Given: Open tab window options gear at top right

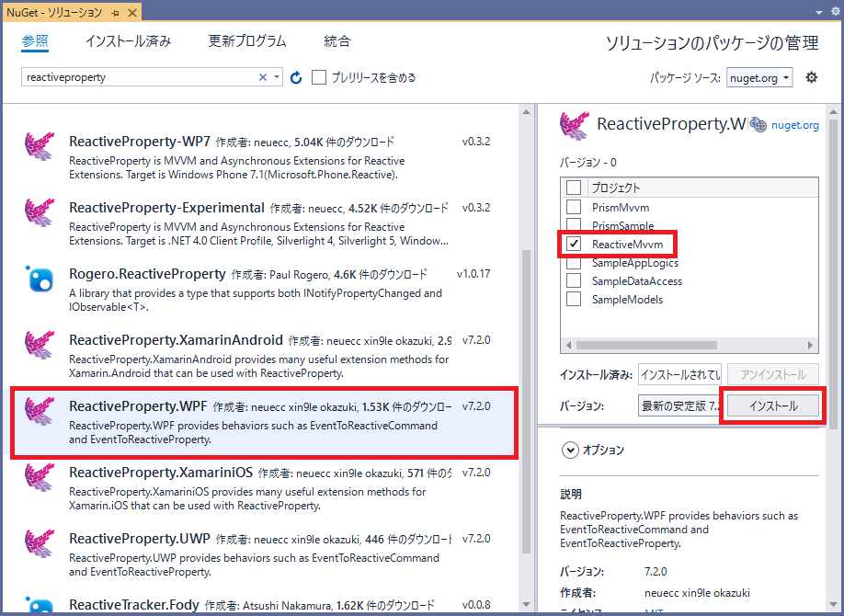Looking at the screenshot, I should 835,12.
